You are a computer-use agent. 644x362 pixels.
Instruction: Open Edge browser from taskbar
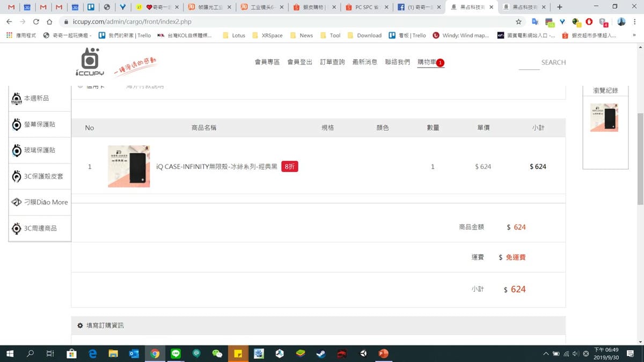pos(92,353)
